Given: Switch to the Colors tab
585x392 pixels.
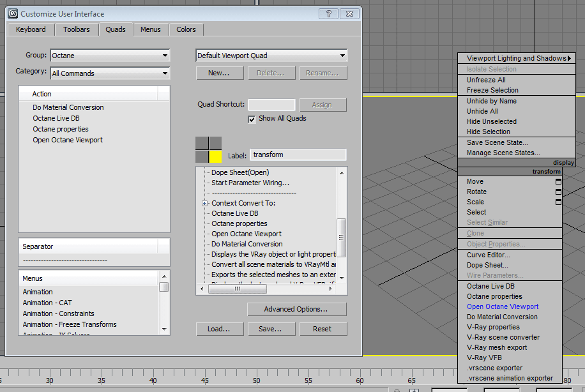Looking at the screenshot, I should point(186,29).
